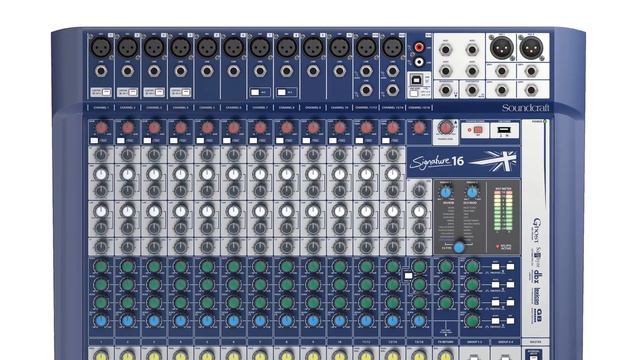Toggle the white switch under channel 8 line jack

[282, 92]
